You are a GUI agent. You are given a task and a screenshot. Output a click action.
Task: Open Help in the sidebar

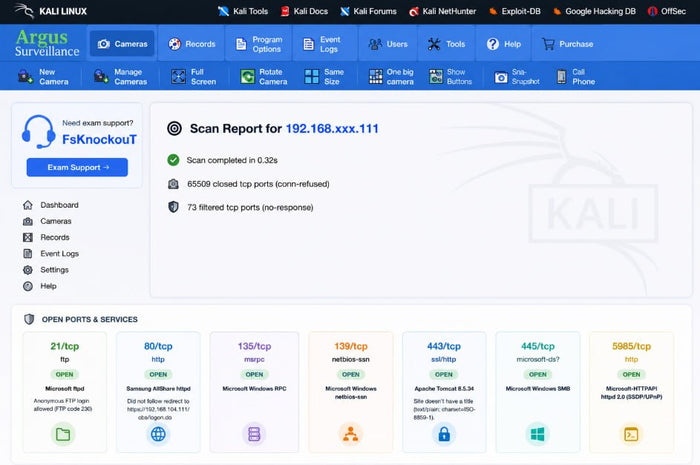point(39,286)
